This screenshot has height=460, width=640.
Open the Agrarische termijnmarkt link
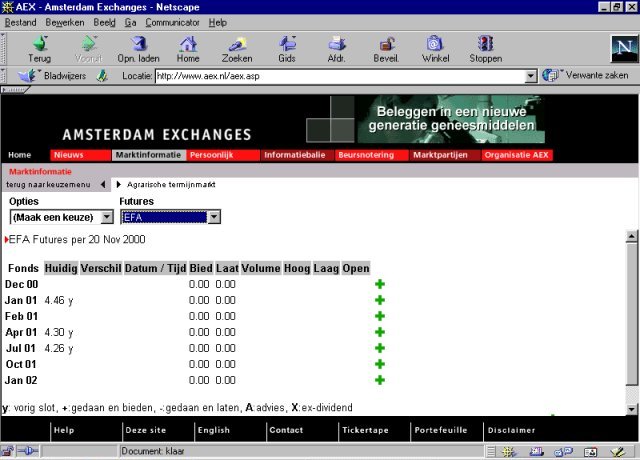(171, 184)
